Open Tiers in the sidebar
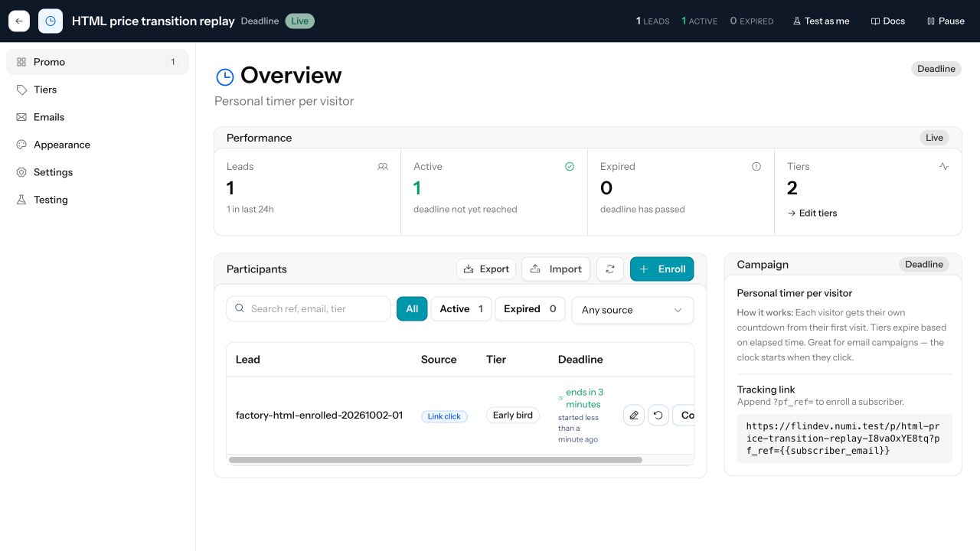The width and height of the screenshot is (980, 551). (x=97, y=90)
